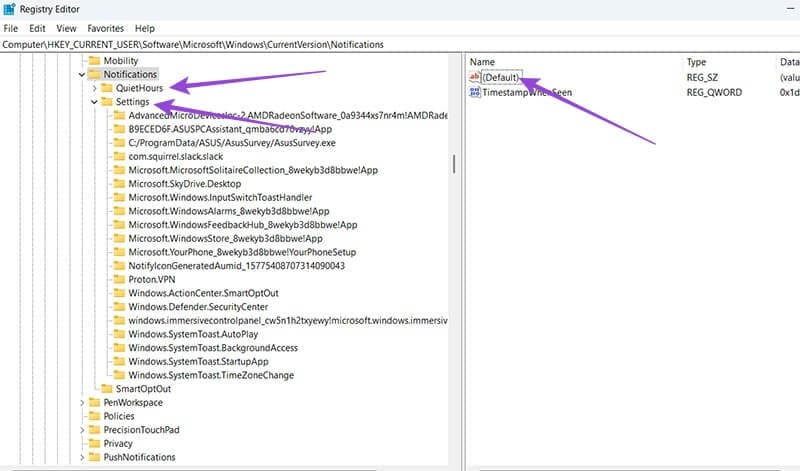This screenshot has height=471, width=800.
Task: Expand the PushNotifications key arrow
Action: click(82, 457)
